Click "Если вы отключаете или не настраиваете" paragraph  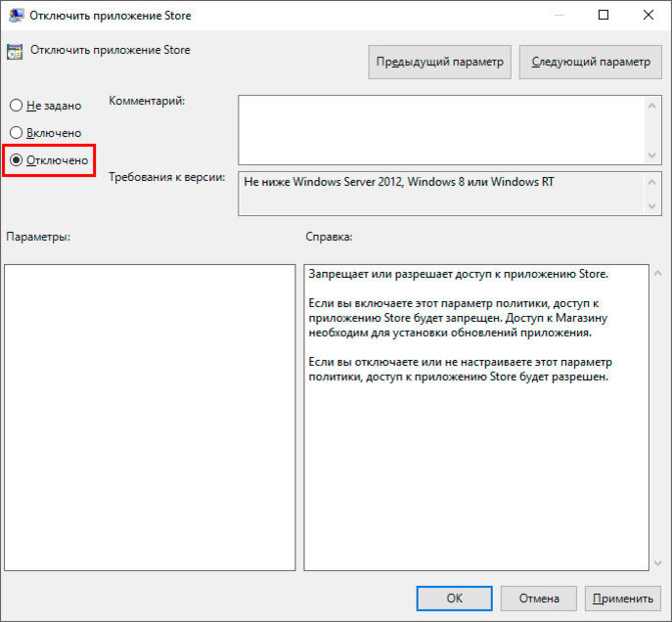(x=461, y=370)
